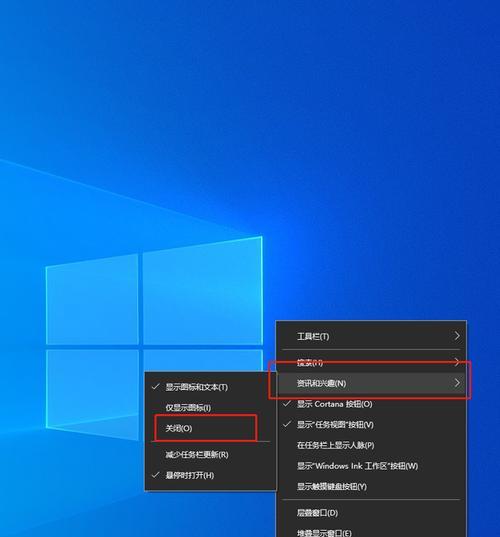Choose 关闭(O) to turn off news
Screen dimensions: 500x537
click(x=210, y=428)
